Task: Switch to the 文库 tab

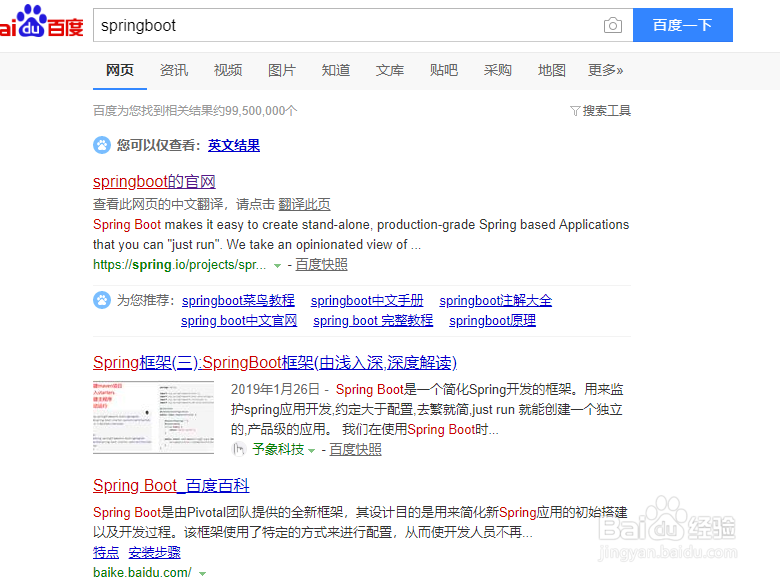Action: [390, 70]
